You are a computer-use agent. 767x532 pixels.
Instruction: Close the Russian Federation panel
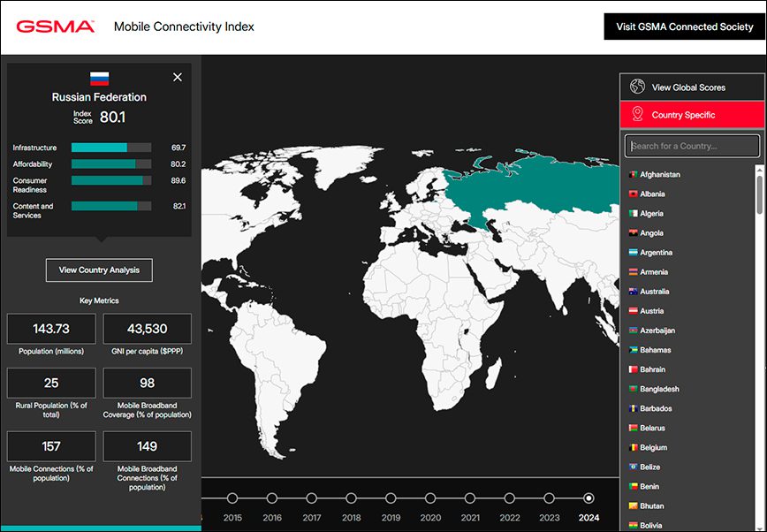178,78
